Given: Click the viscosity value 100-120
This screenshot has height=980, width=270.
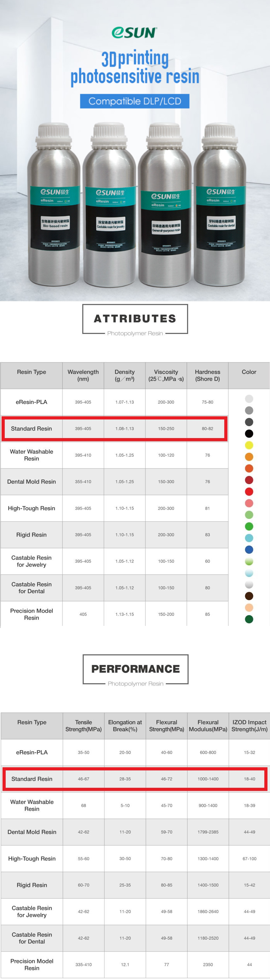Looking at the screenshot, I should [x=166, y=455].
